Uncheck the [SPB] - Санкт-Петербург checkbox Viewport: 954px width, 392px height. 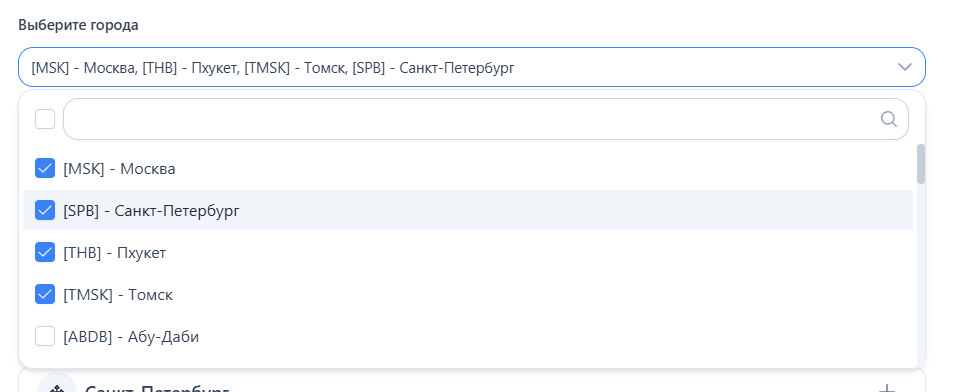(x=45, y=211)
